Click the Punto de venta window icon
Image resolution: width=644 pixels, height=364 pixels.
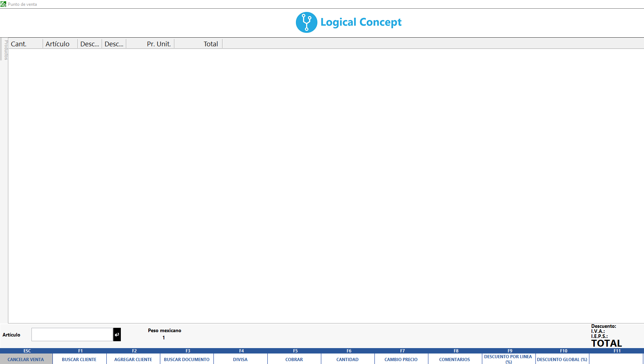(3, 4)
